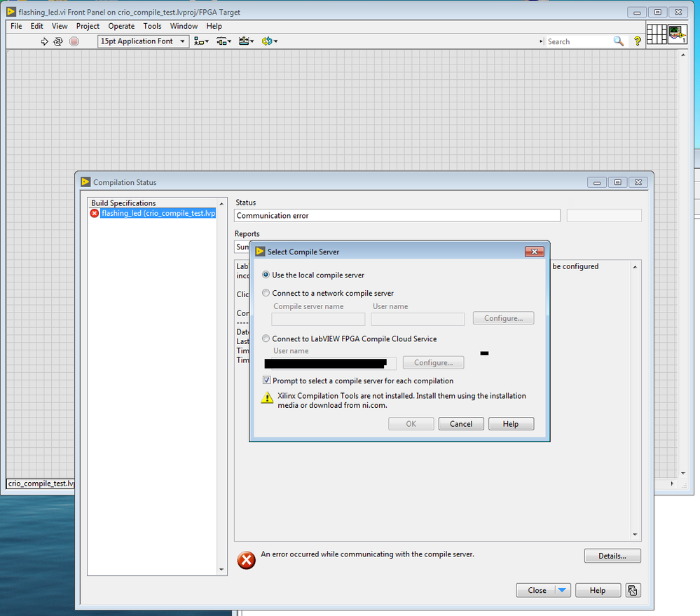The image size is (700, 616).
Task: Click the Details... button
Action: tap(612, 556)
